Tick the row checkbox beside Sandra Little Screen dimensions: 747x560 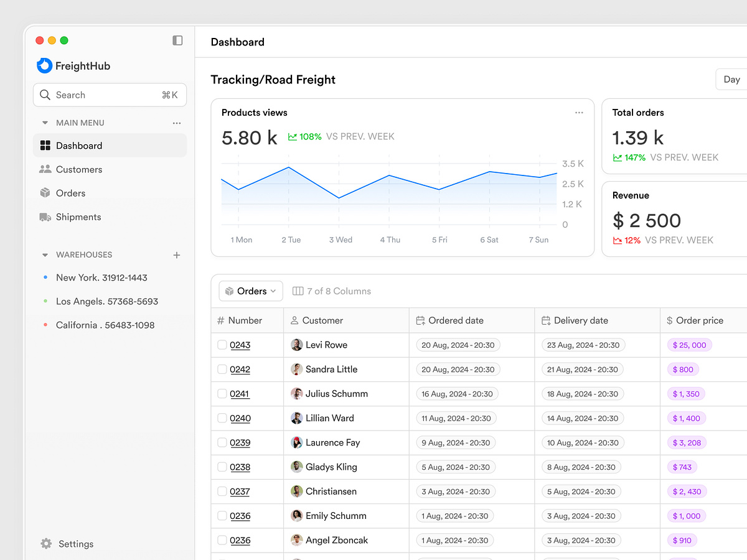click(222, 369)
